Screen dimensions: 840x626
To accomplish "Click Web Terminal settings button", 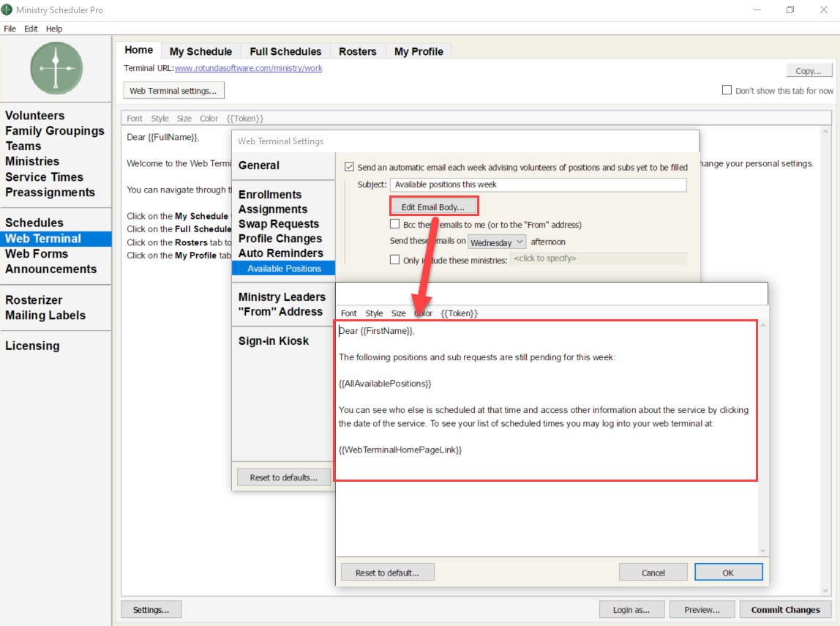I will coord(173,91).
